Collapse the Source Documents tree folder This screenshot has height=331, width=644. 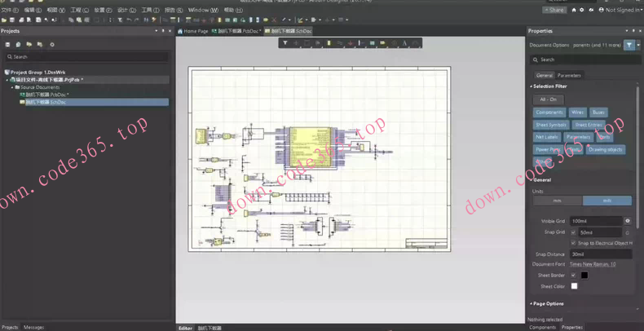(x=14, y=87)
